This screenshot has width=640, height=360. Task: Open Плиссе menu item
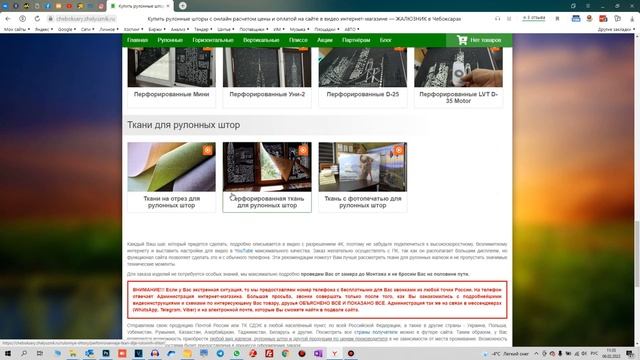[298, 40]
